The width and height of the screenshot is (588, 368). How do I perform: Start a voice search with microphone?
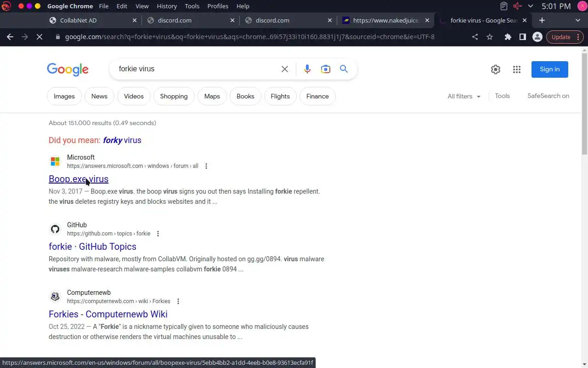tap(307, 69)
